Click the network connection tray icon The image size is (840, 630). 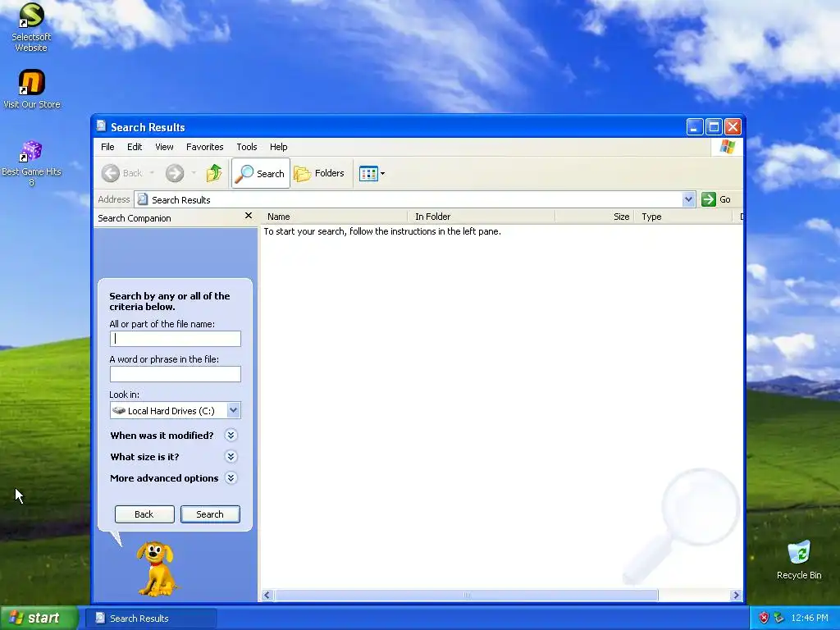[779, 618]
